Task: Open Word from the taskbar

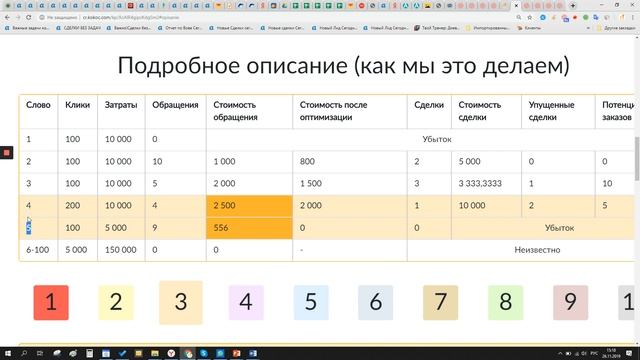Action: [x=253, y=353]
